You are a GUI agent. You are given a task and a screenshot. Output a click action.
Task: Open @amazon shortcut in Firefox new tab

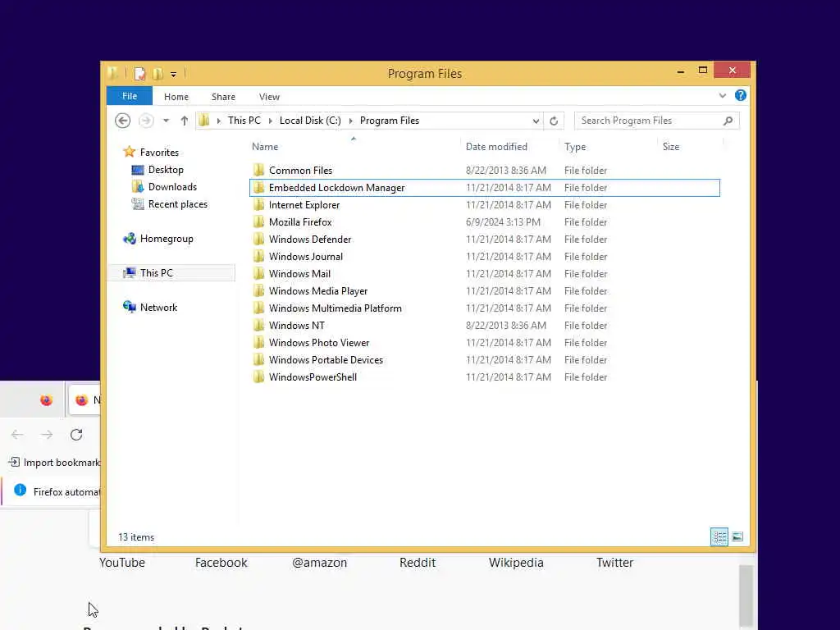click(x=320, y=563)
